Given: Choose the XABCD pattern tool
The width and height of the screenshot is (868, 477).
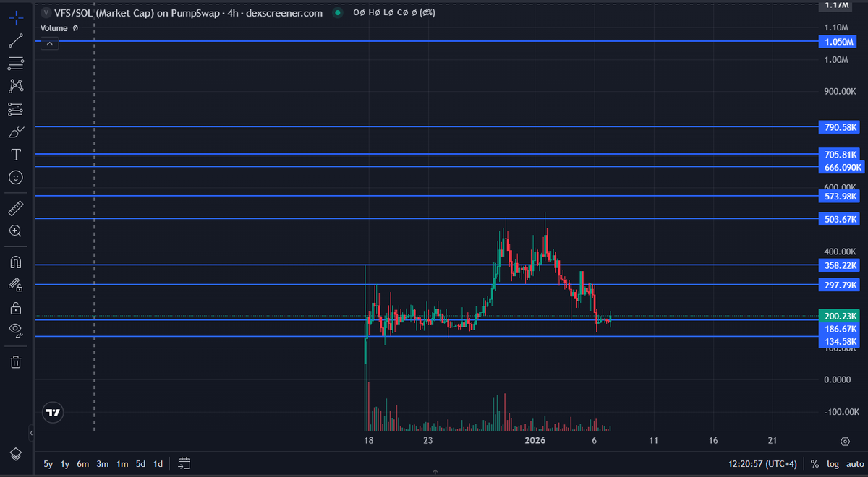Looking at the screenshot, I should pos(16,86).
